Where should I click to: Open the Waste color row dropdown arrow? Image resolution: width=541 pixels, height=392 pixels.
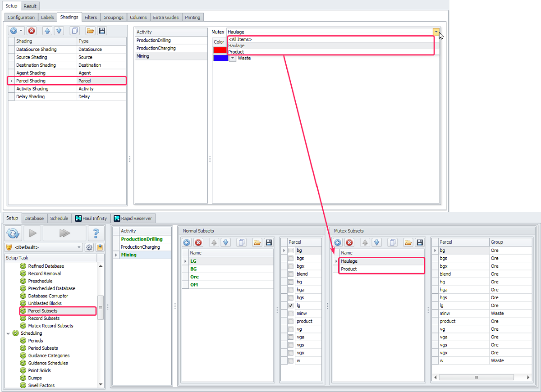point(233,58)
